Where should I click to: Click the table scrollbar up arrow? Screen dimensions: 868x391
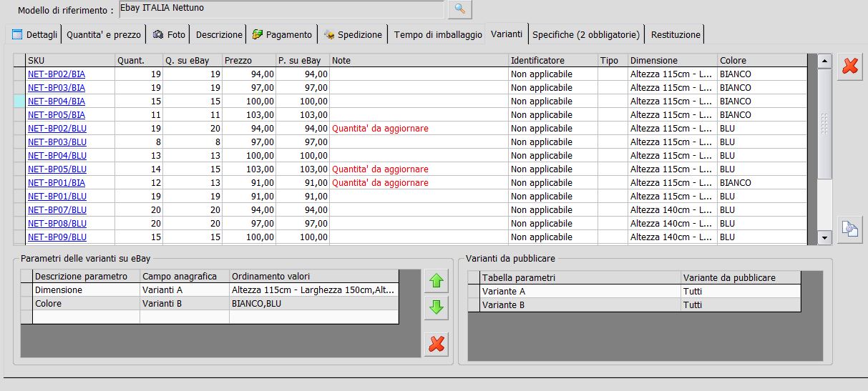(825, 61)
